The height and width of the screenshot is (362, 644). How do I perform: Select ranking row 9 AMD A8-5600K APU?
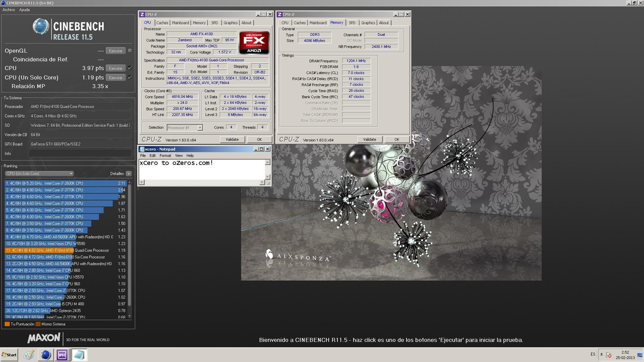pyautogui.click(x=65, y=237)
